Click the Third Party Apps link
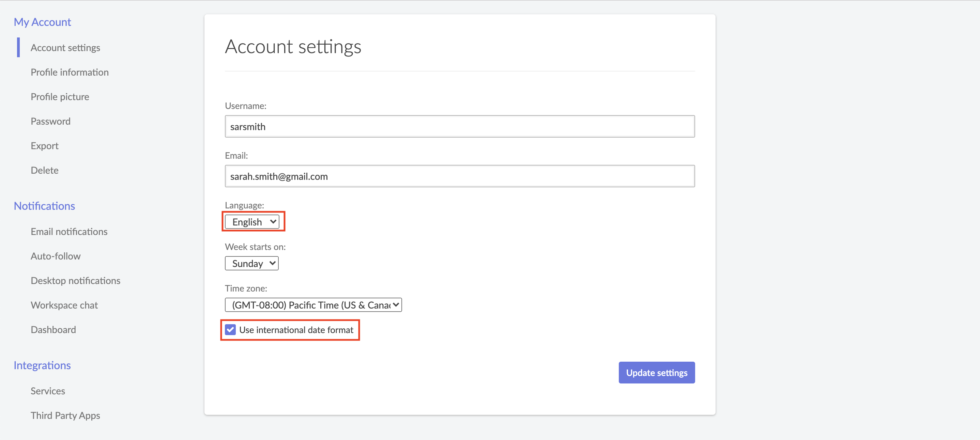This screenshot has width=980, height=440. coord(67,415)
